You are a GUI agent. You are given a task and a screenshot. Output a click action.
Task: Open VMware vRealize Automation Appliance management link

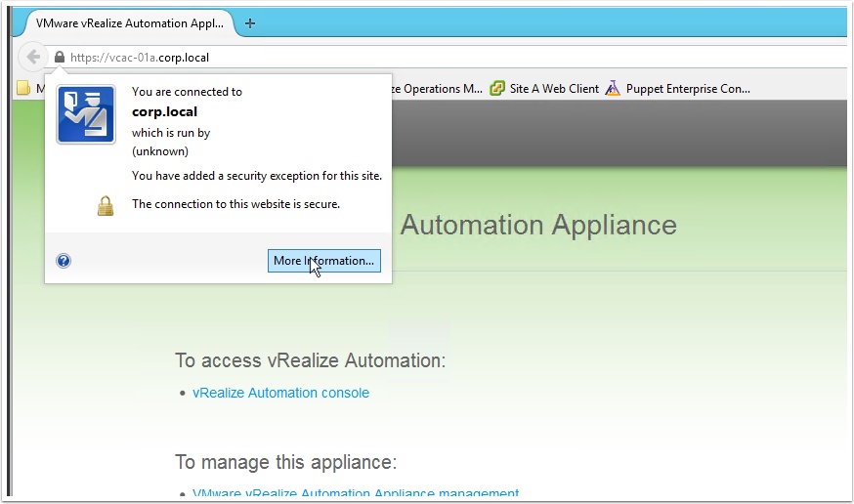pos(356,492)
